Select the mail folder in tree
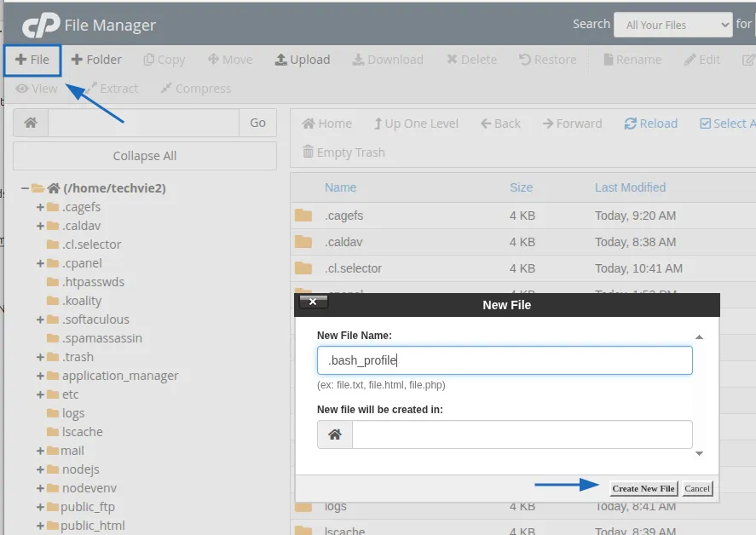Screen dimensions: 756x535 [72, 451]
